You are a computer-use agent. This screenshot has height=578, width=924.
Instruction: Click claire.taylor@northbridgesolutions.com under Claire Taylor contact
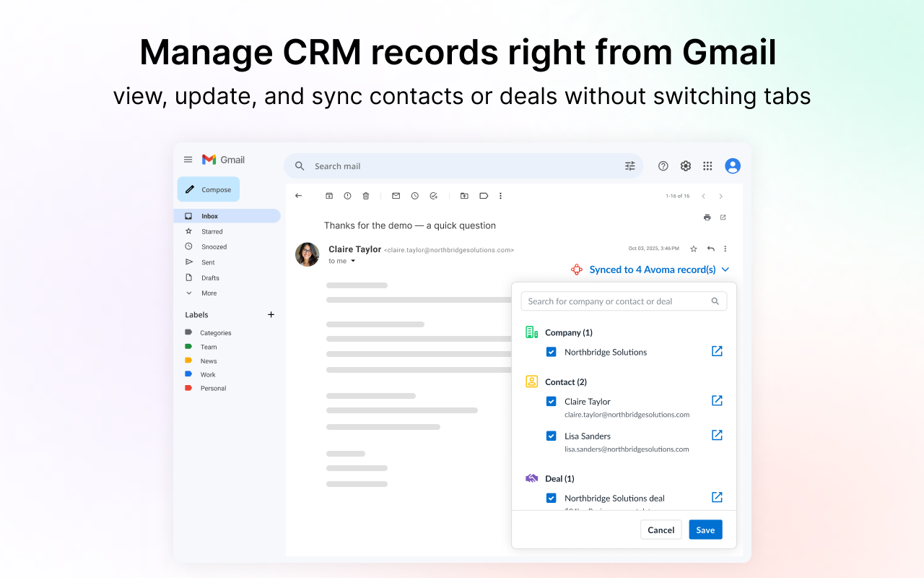point(627,415)
